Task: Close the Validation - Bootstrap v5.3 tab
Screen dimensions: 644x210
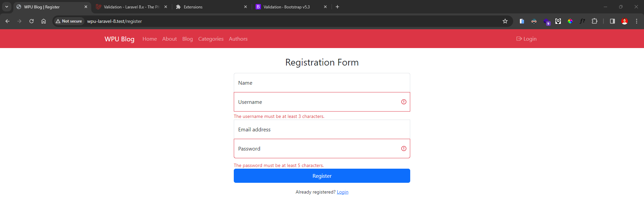Action: (x=325, y=7)
